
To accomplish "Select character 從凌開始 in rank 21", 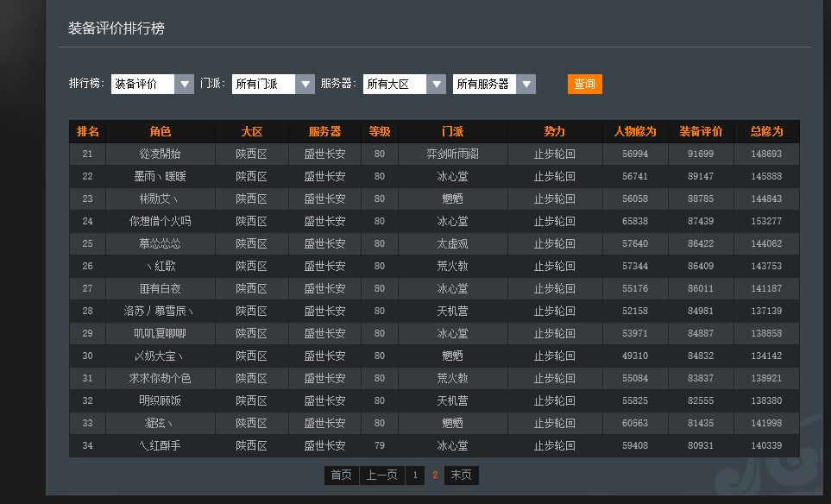I will pos(160,154).
